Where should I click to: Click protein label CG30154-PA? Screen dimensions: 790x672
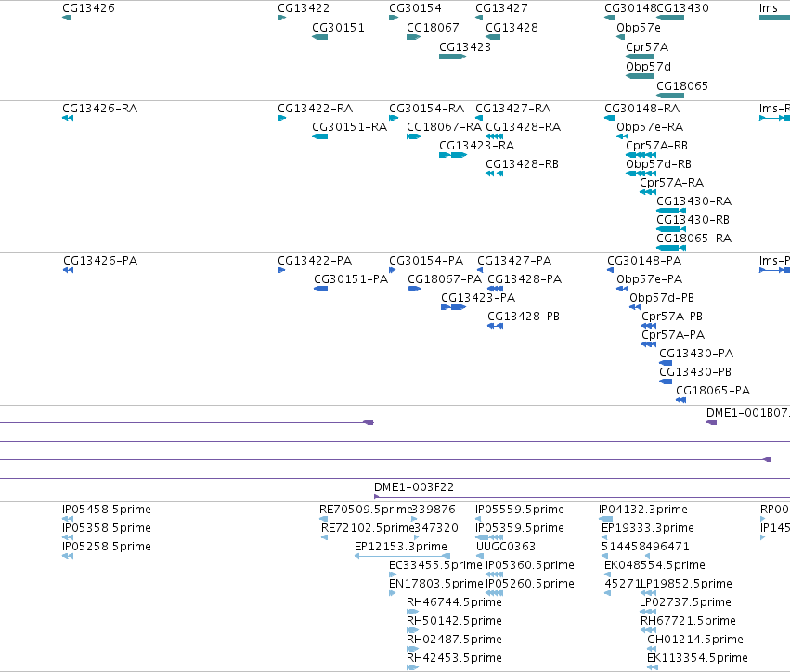[426, 261]
